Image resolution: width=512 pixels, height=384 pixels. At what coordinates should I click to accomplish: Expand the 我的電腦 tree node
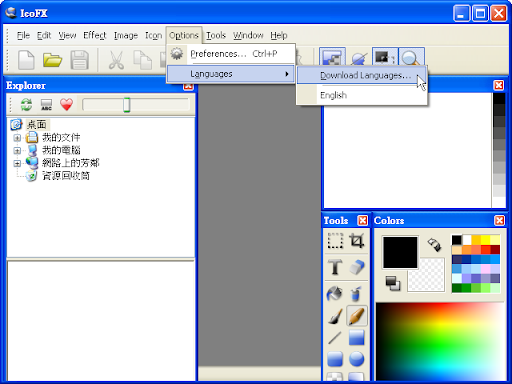coord(17,151)
